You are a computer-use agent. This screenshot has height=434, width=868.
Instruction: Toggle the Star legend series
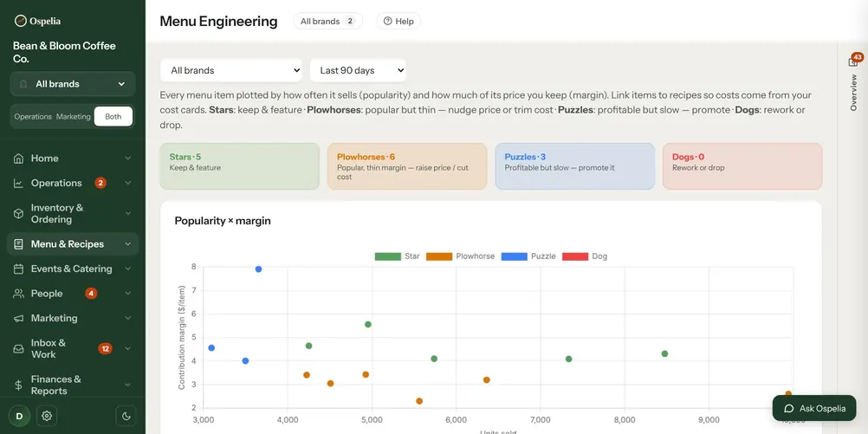[397, 256]
